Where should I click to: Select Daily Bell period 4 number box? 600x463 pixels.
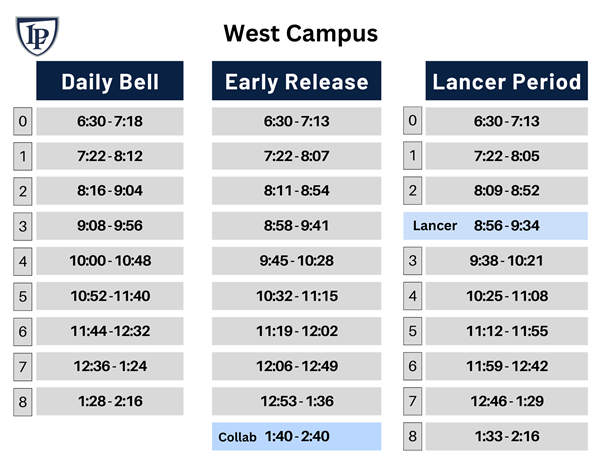tap(23, 261)
